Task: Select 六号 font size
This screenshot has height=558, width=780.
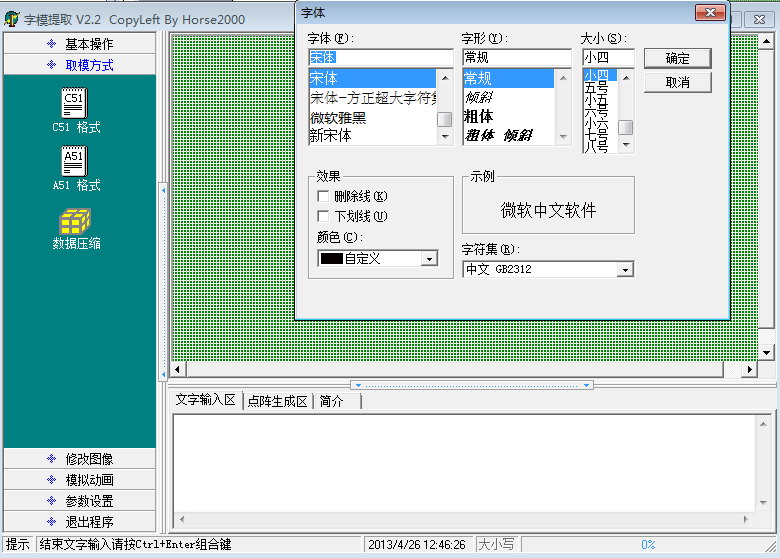Action: 600,110
